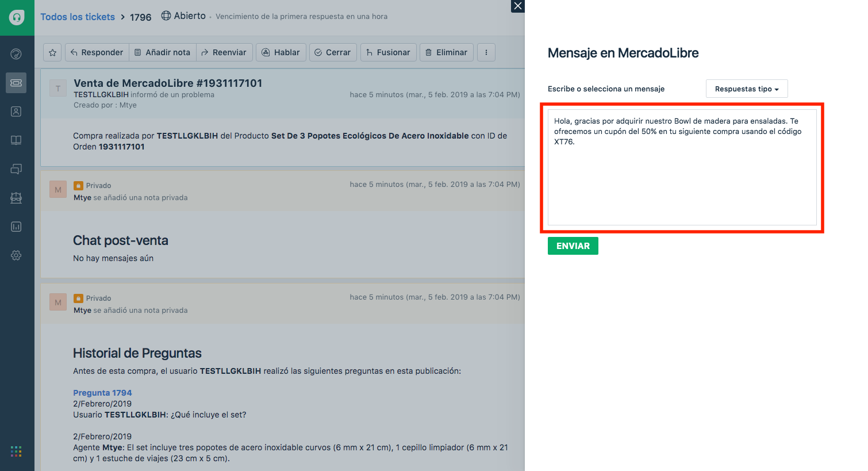Open the tickets icon in sidebar
The height and width of the screenshot is (471, 868).
tap(16, 83)
